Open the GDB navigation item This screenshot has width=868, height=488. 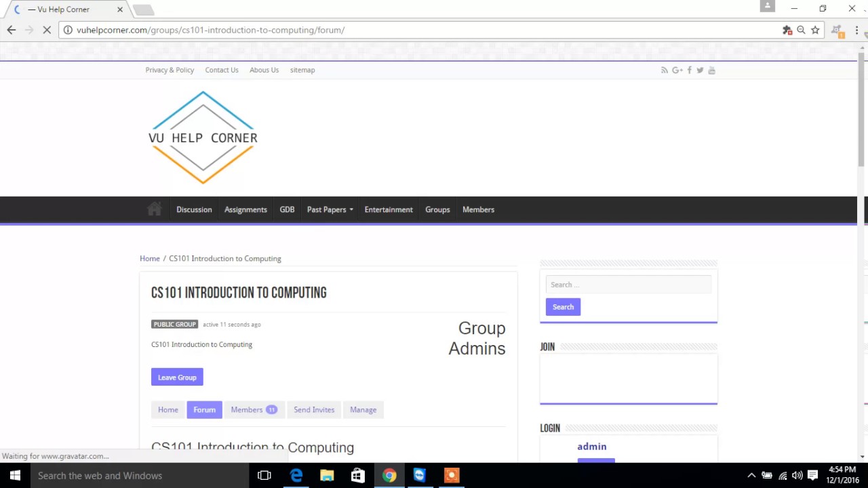[287, 209]
